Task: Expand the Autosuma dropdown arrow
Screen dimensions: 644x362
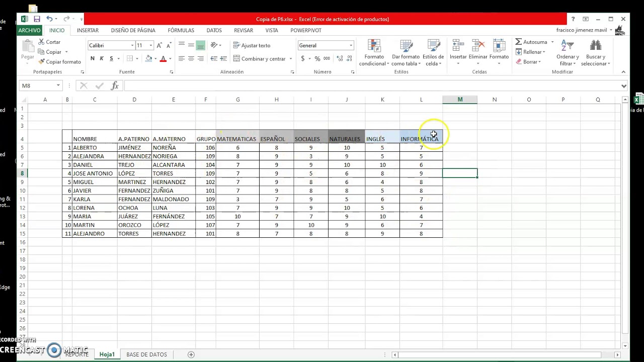Action: (x=552, y=42)
